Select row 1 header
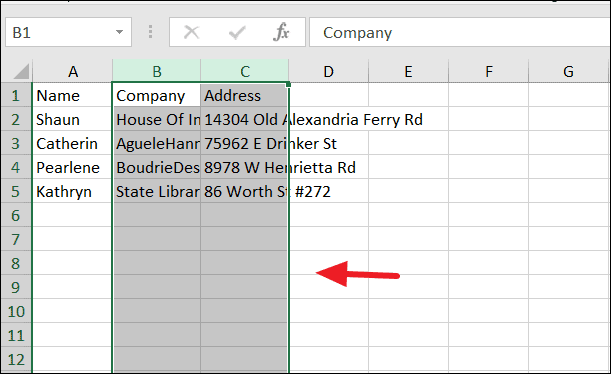611x374 pixels. [x=16, y=95]
